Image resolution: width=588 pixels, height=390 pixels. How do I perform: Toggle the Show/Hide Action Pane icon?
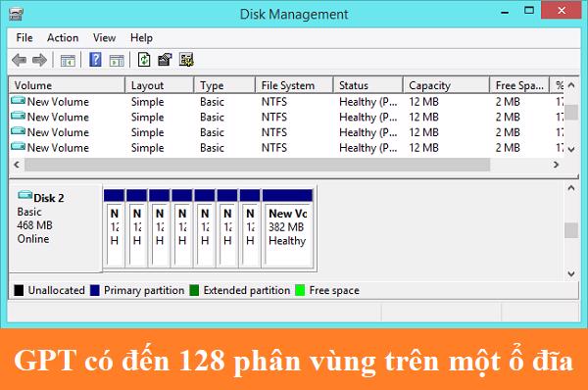click(117, 60)
